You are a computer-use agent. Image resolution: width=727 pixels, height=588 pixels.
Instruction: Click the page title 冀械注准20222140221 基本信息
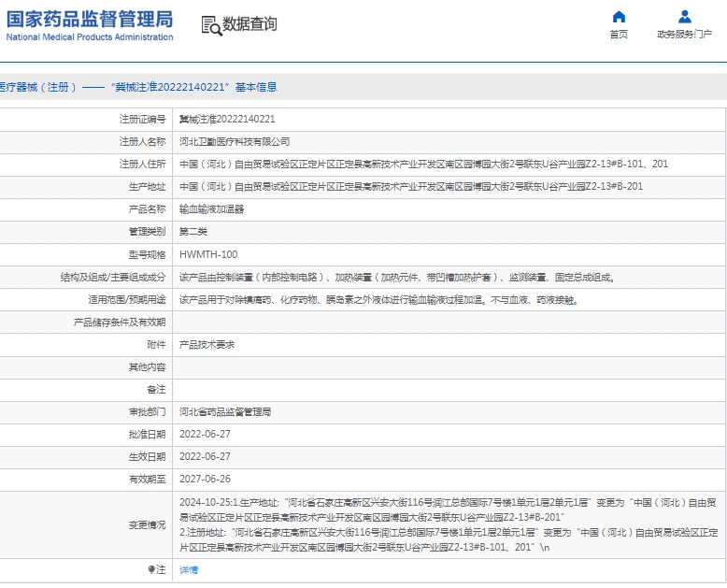[193, 87]
